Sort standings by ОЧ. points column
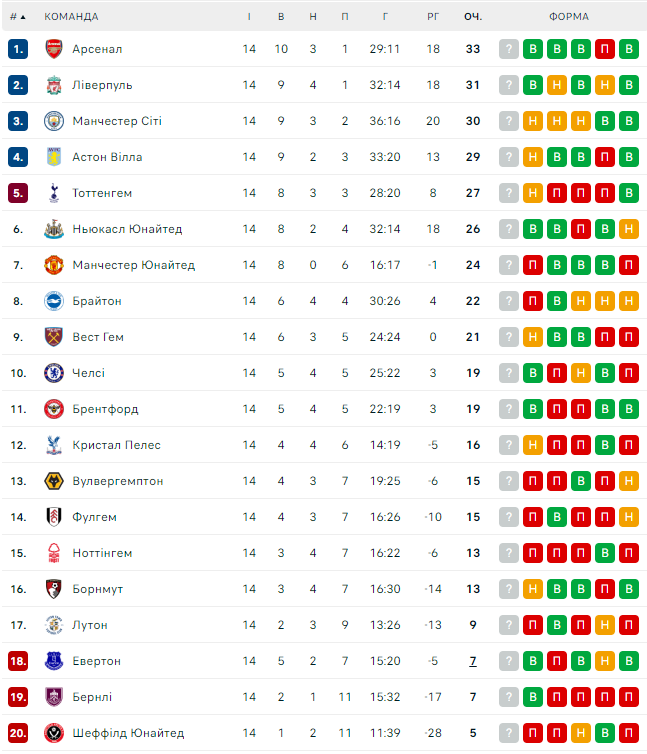 coord(473,17)
